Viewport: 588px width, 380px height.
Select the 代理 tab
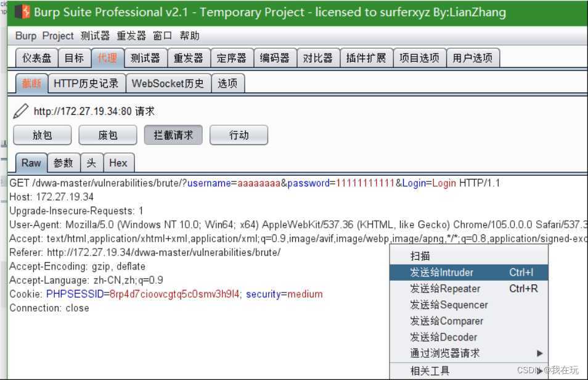[x=107, y=58]
